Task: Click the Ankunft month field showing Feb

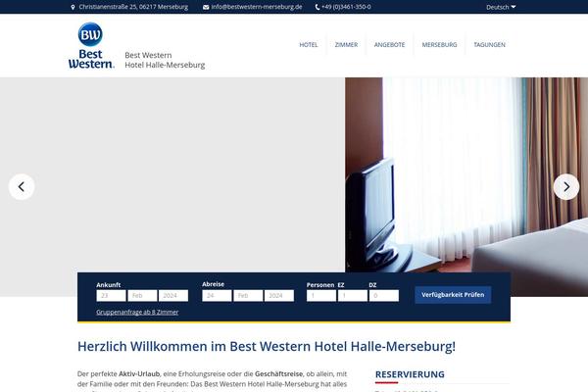Action: [x=142, y=296]
